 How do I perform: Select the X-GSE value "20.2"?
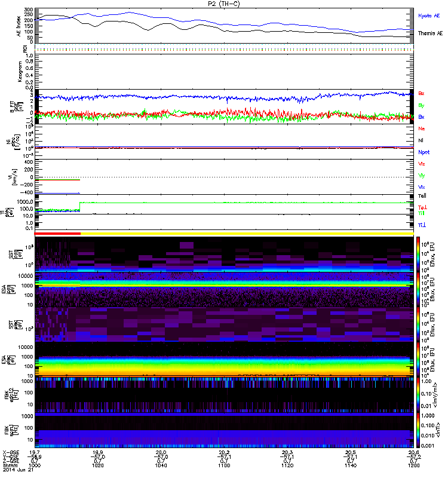(224, 452)
